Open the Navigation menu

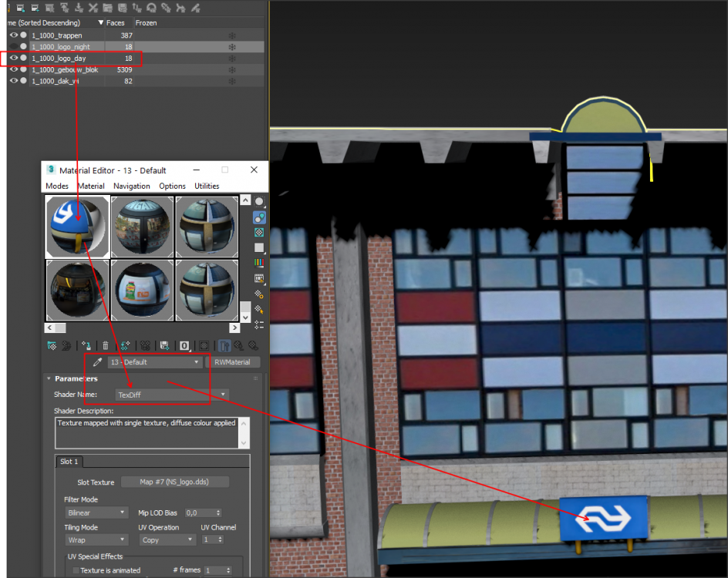[x=131, y=186]
